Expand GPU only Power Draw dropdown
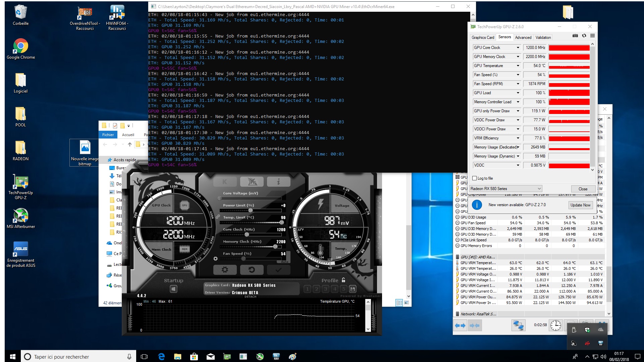 click(x=518, y=111)
